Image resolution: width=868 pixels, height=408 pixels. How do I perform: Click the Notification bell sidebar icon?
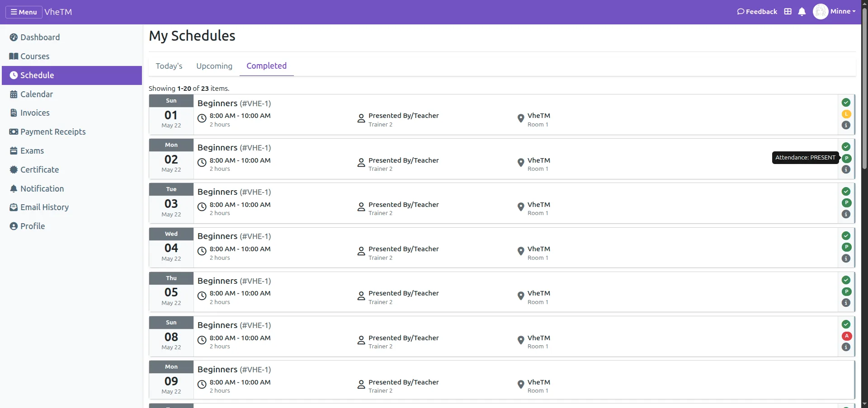(x=14, y=189)
